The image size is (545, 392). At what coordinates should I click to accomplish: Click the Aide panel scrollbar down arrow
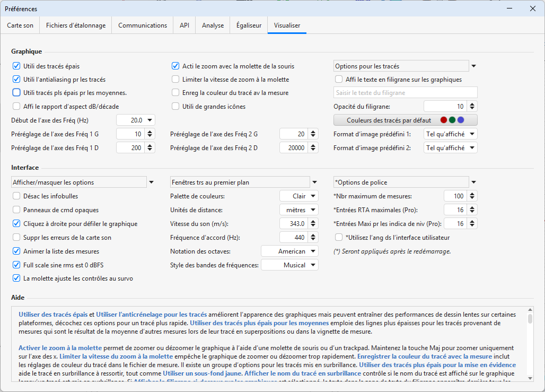[x=530, y=378]
